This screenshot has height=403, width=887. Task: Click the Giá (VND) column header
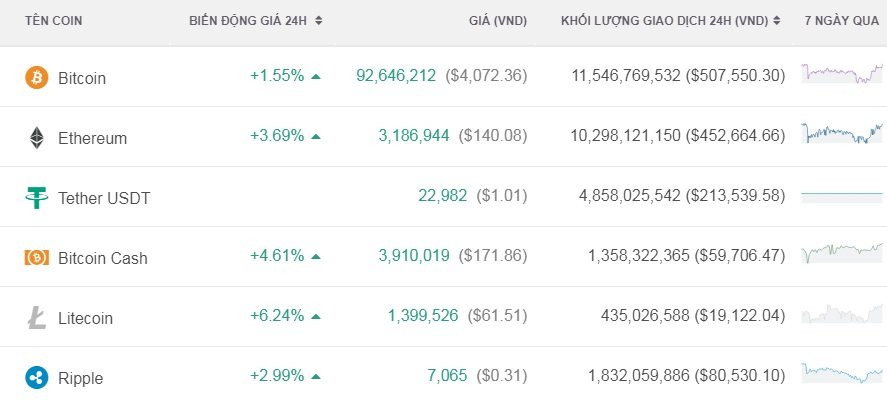(498, 20)
